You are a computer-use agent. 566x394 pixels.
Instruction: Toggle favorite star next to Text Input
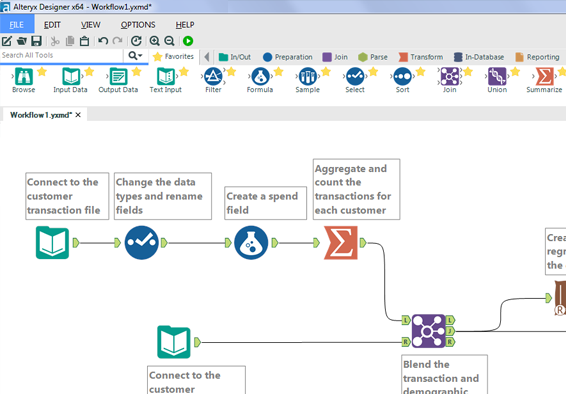(184, 72)
